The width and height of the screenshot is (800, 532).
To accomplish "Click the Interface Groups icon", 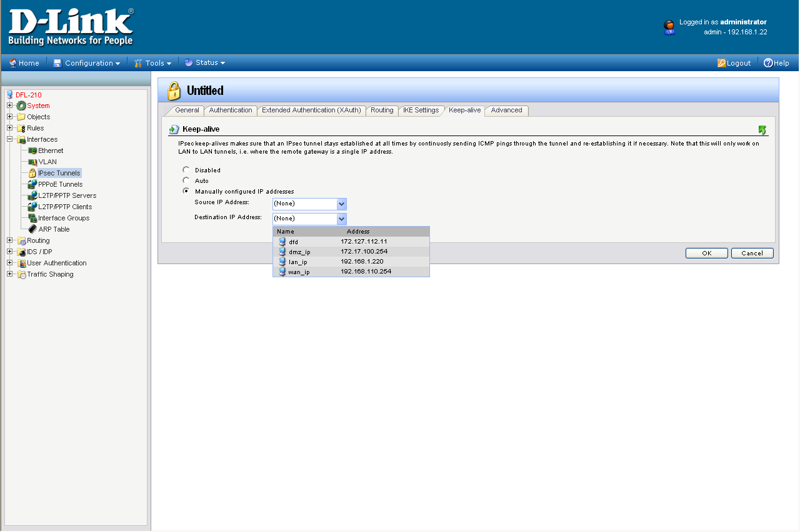I will [32, 219].
